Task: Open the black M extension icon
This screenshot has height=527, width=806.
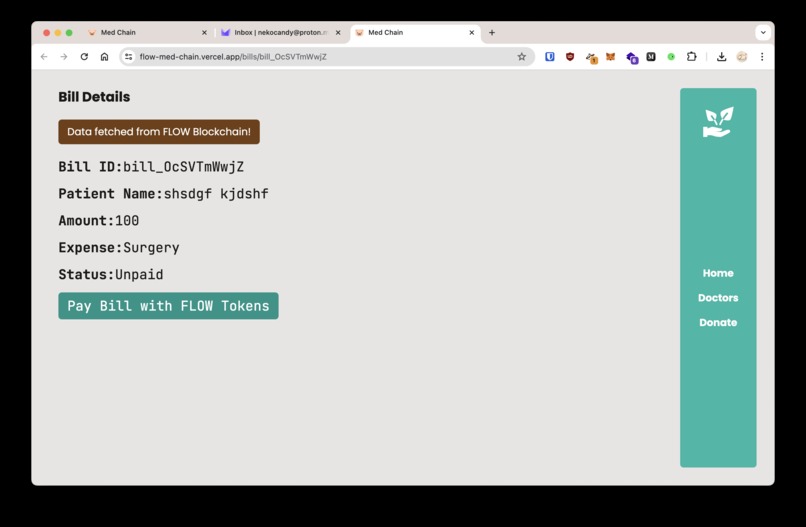Action: click(651, 57)
